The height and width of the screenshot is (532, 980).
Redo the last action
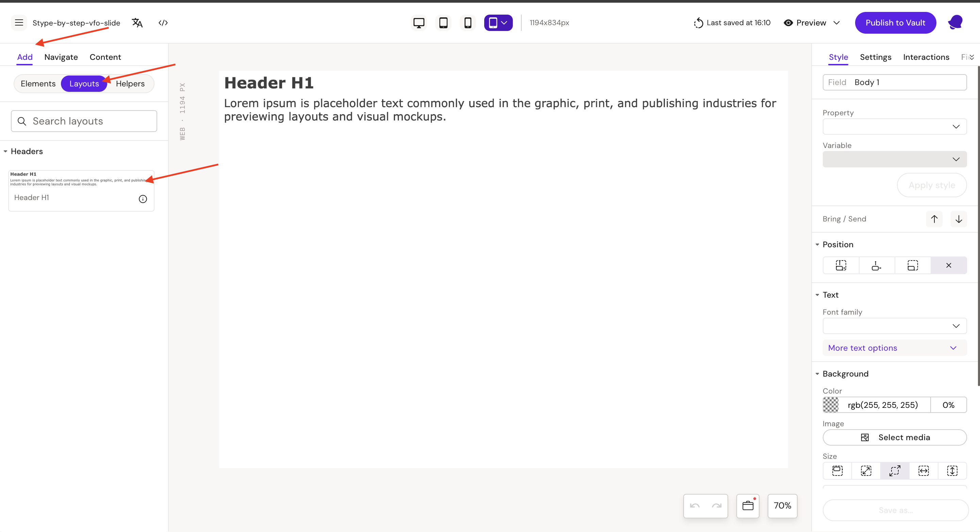[717, 506]
